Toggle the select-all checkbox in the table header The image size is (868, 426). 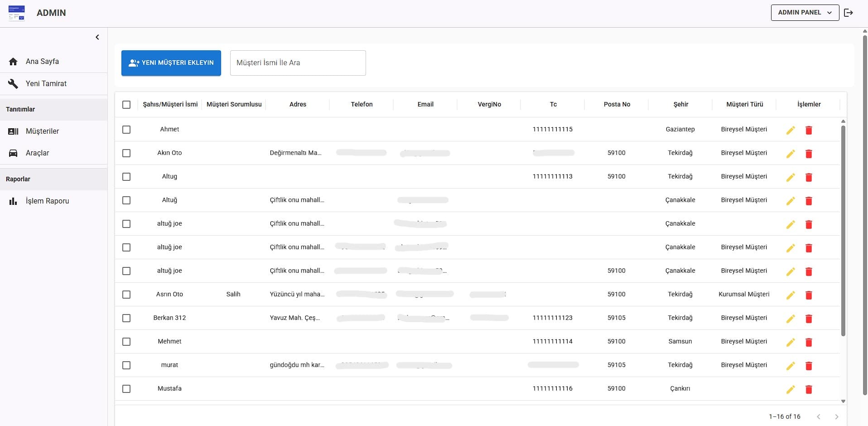coord(126,105)
